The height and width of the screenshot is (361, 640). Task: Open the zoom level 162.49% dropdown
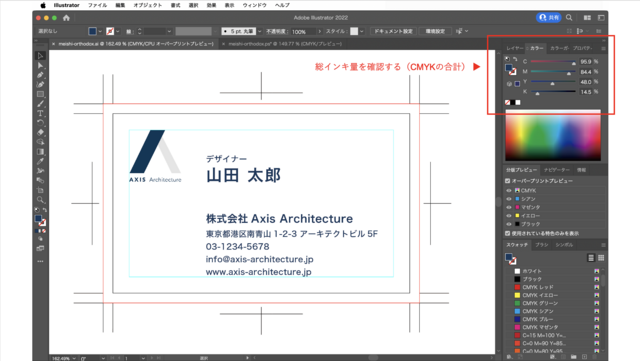tap(73, 358)
